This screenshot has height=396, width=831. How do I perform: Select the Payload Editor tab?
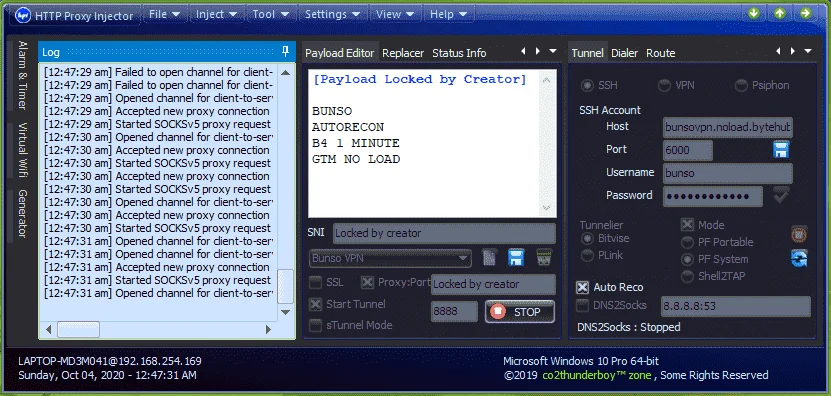pos(340,53)
